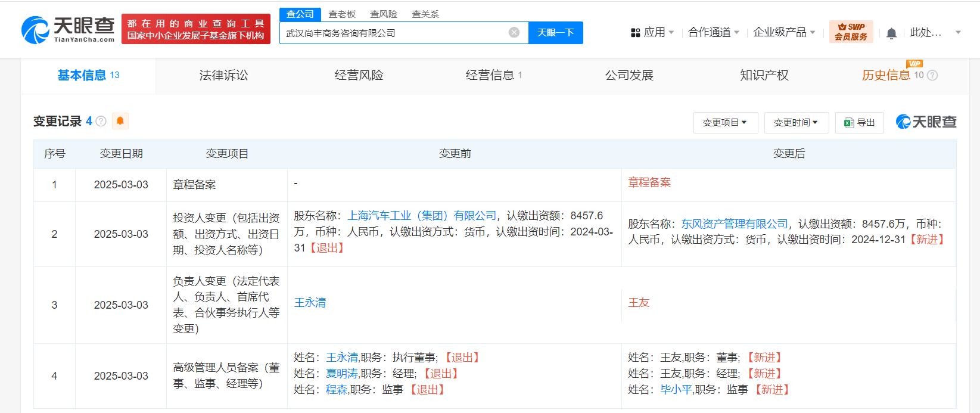
Task: Open 上海汽车工业（集团）有限公司 shareholder link
Action: click(422, 216)
